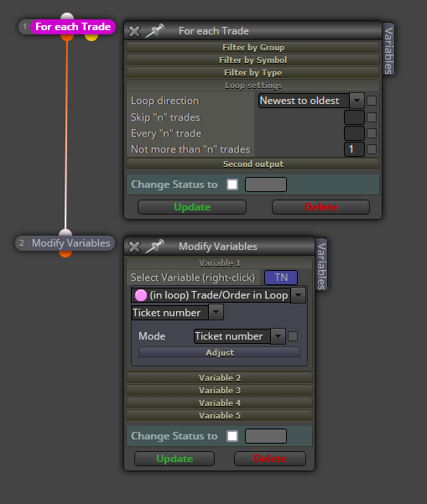Expand Variable 2 section
This screenshot has width=427, height=504.
click(219, 377)
